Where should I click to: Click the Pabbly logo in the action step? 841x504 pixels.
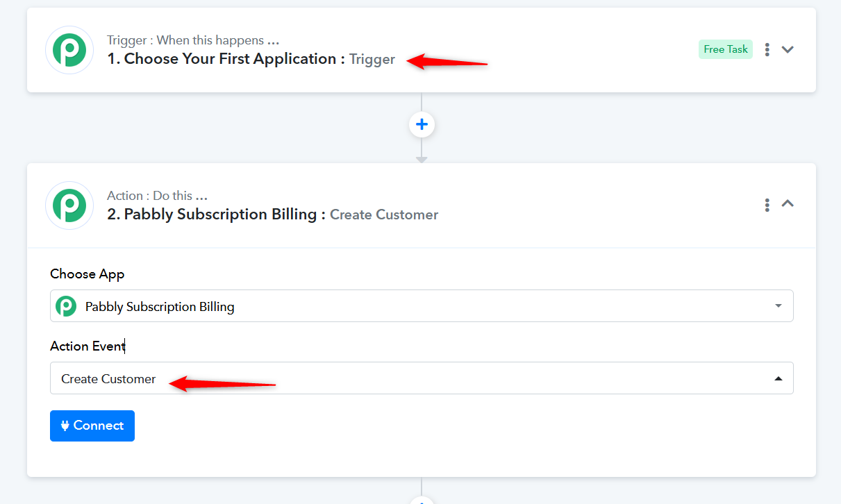point(69,205)
